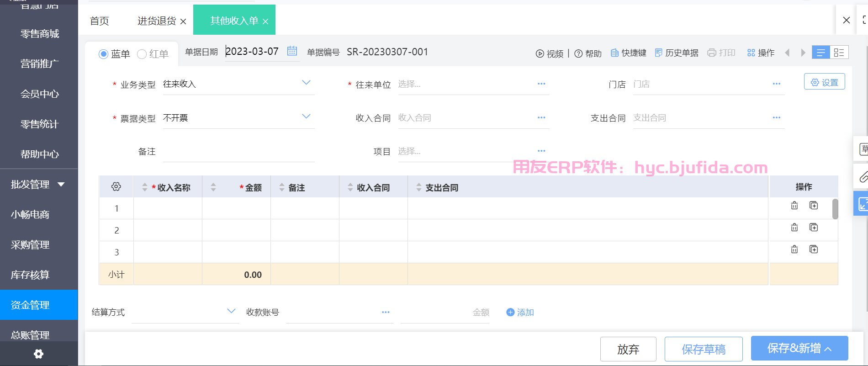The height and width of the screenshot is (366, 868).
Task: Select the 红单 radio option
Action: [x=142, y=54]
